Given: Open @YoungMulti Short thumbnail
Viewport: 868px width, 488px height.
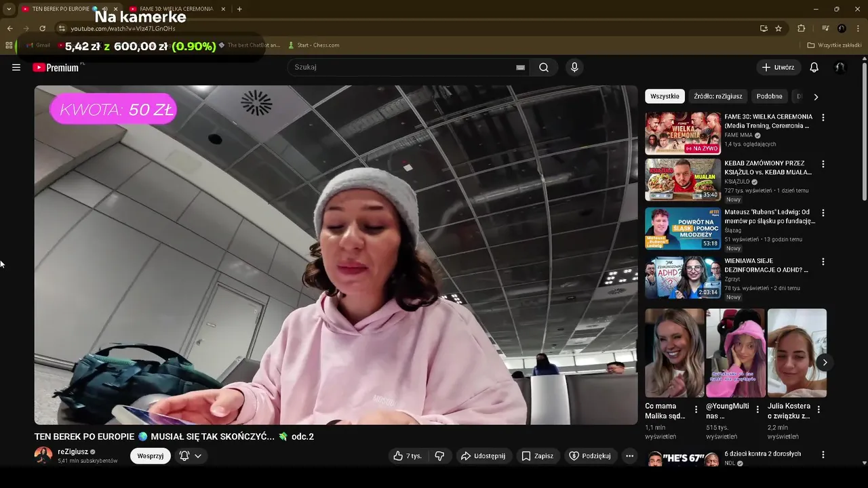Looking at the screenshot, I should [736, 353].
